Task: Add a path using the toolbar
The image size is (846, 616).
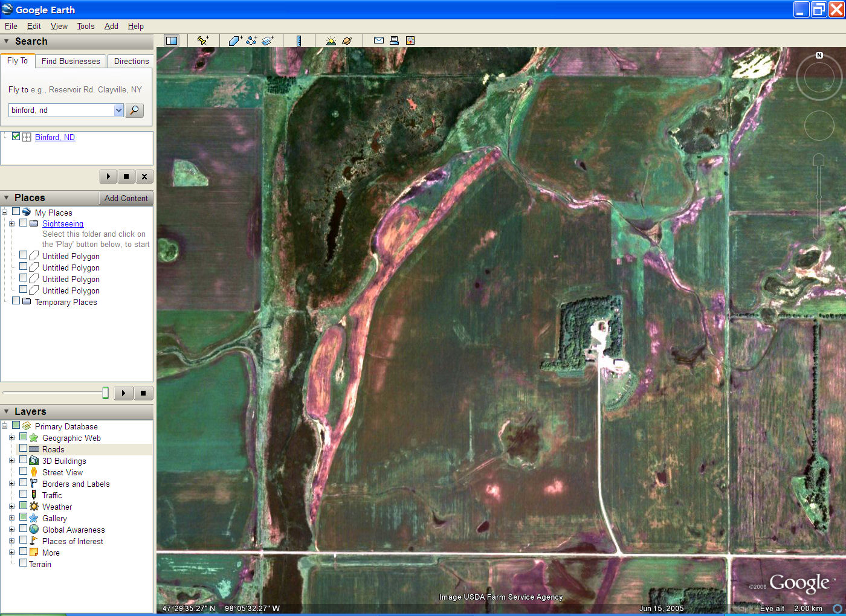Action: 251,40
